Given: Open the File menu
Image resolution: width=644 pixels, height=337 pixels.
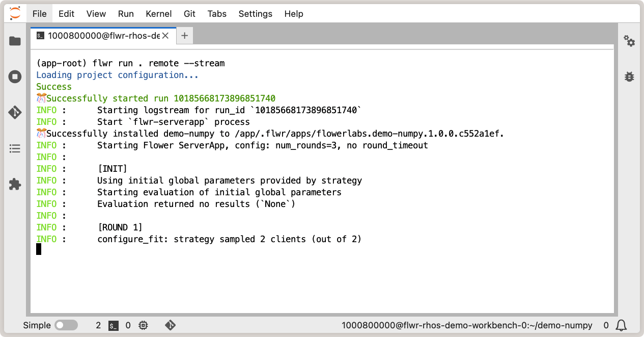Looking at the screenshot, I should pos(39,14).
